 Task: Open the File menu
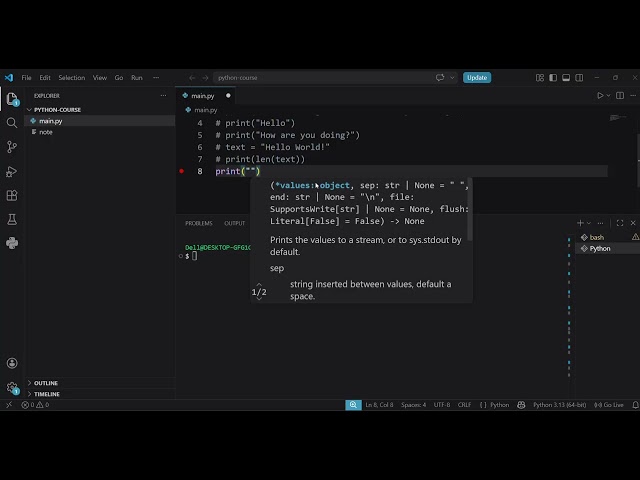(x=27, y=78)
